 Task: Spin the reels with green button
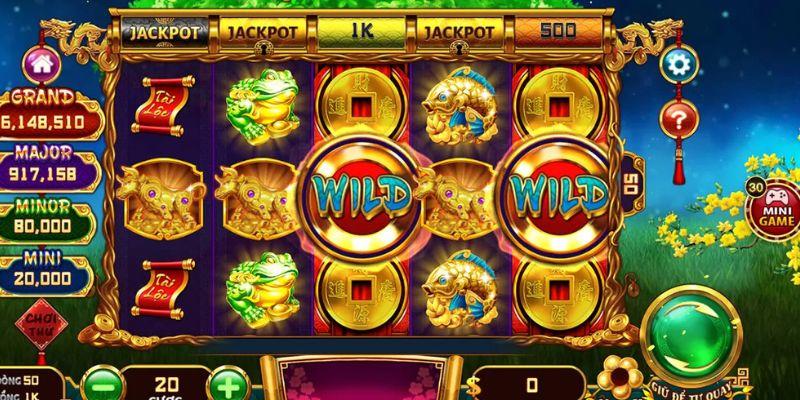[x=690, y=336]
